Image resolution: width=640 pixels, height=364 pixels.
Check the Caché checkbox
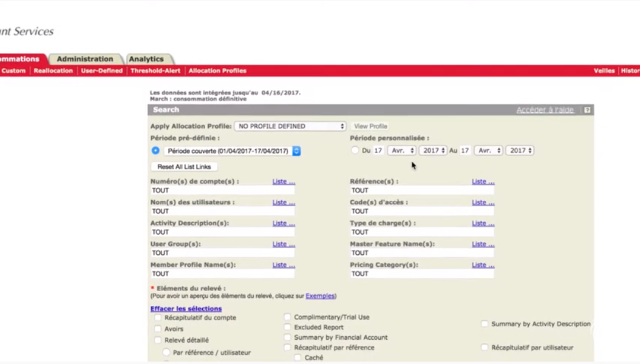click(298, 358)
